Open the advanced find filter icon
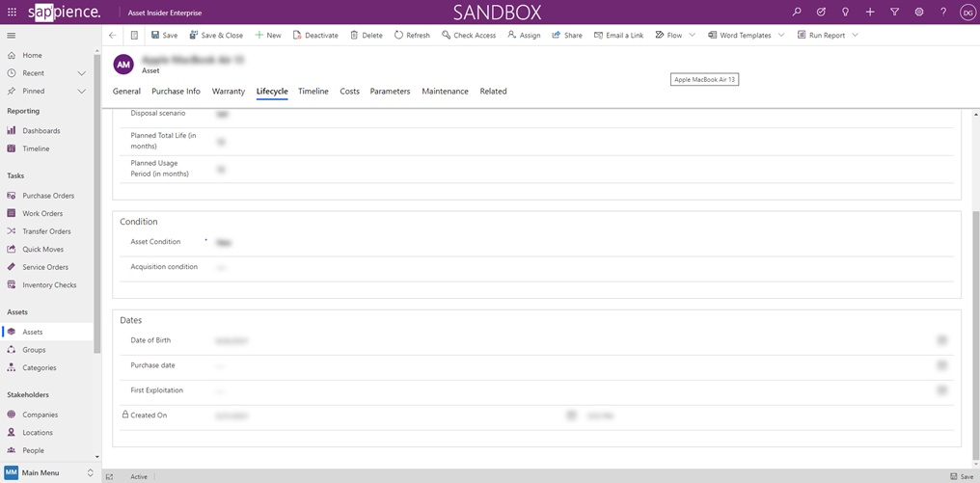Screen dimensions: 980x483 [x=894, y=13]
